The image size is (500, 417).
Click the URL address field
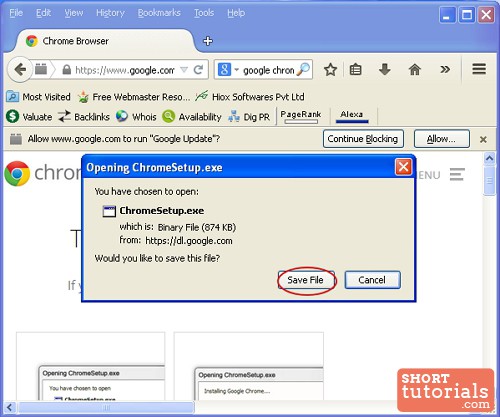click(125, 70)
